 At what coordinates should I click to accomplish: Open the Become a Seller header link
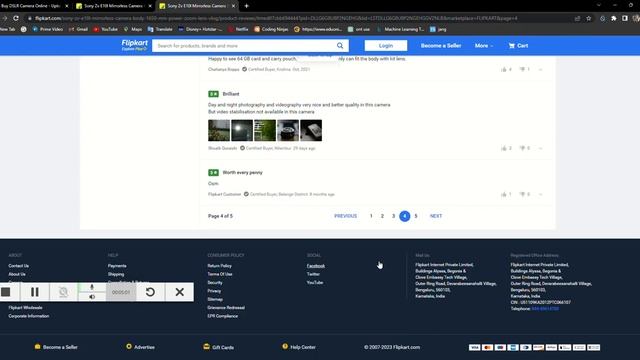tap(441, 46)
